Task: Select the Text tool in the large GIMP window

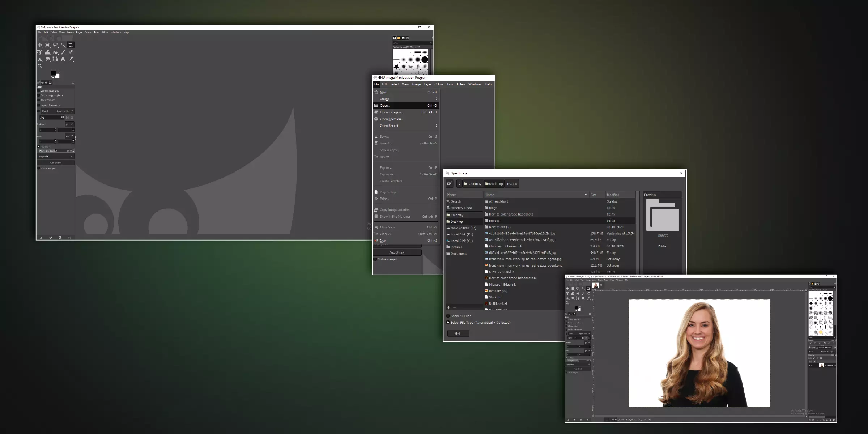Action: click(63, 59)
